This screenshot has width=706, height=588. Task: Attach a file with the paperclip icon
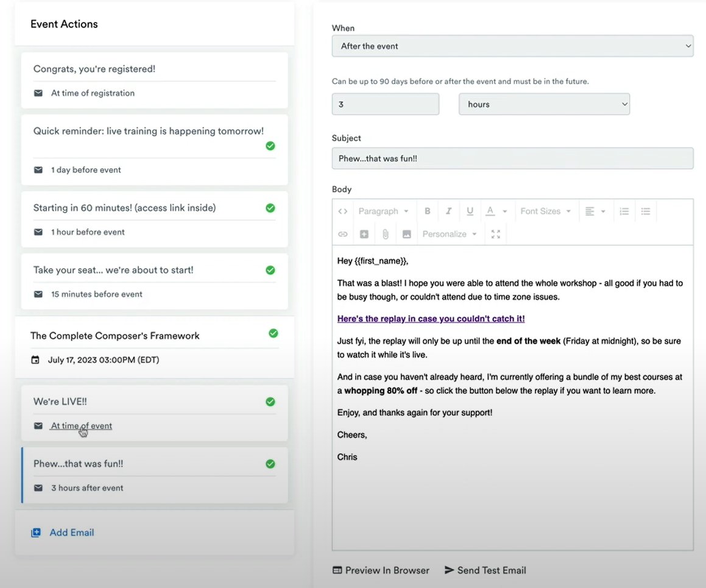pyautogui.click(x=386, y=234)
